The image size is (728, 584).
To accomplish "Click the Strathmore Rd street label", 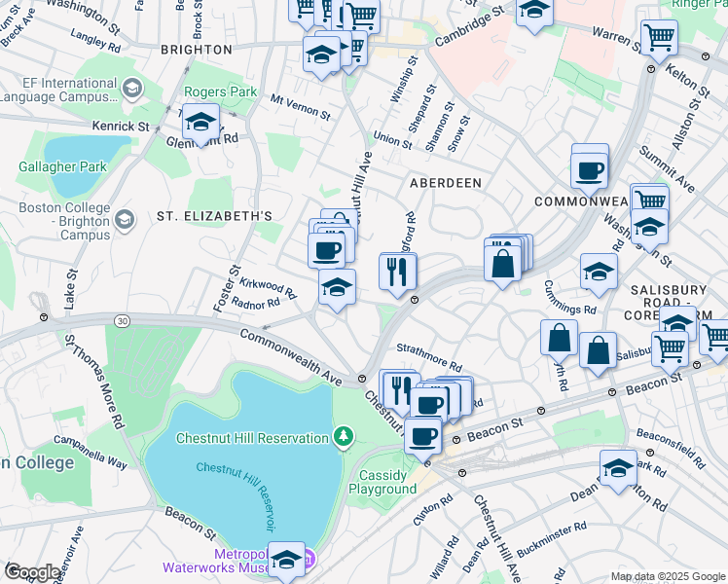I will (x=429, y=357).
